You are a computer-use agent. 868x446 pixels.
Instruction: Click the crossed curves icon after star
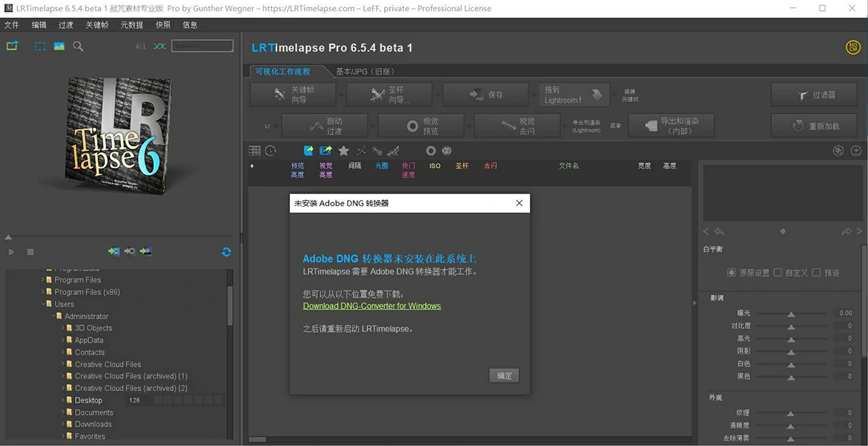click(361, 150)
